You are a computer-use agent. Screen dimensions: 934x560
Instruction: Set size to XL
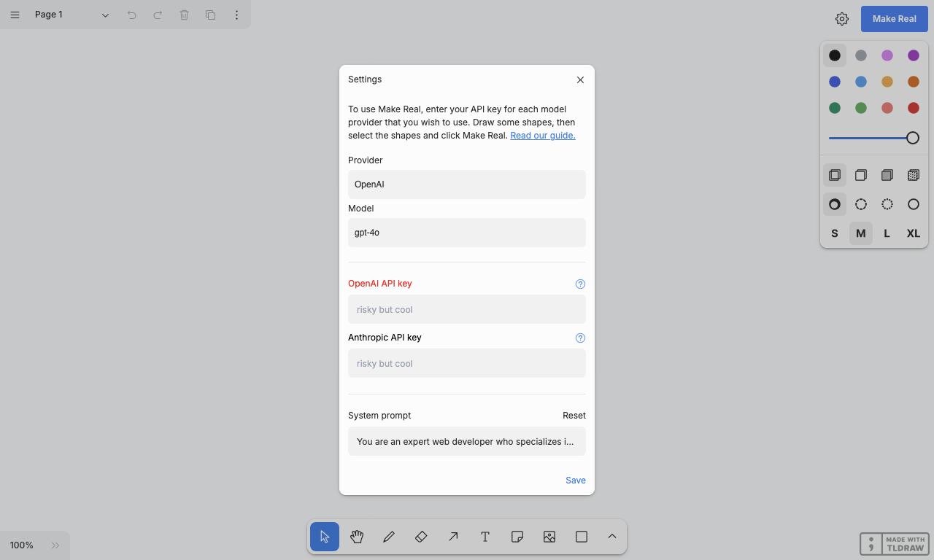[x=914, y=233]
